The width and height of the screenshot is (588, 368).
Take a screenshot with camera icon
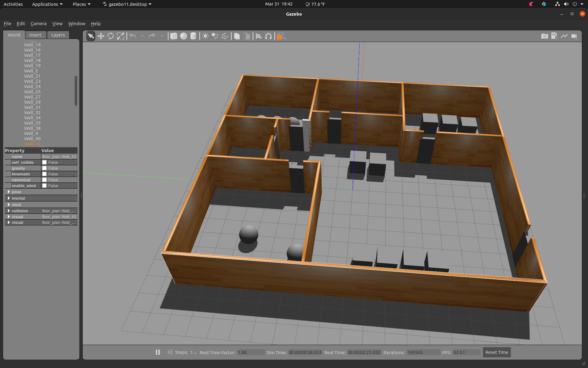[x=545, y=36]
